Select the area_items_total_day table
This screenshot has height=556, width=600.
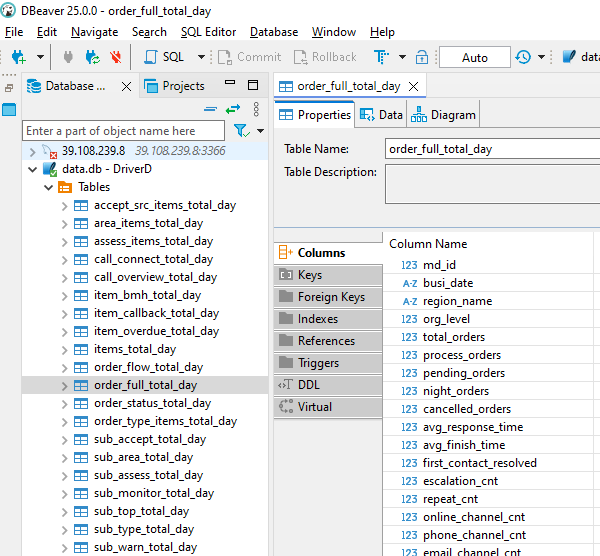point(148,223)
